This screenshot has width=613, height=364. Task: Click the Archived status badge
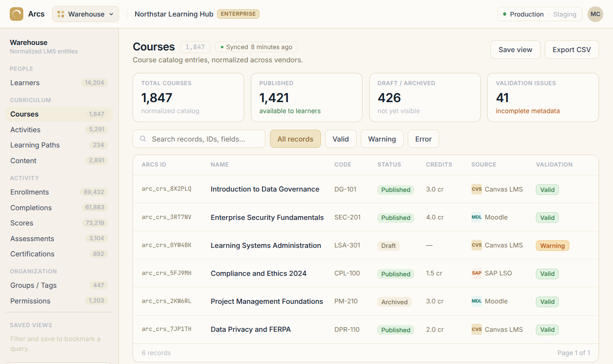(394, 302)
